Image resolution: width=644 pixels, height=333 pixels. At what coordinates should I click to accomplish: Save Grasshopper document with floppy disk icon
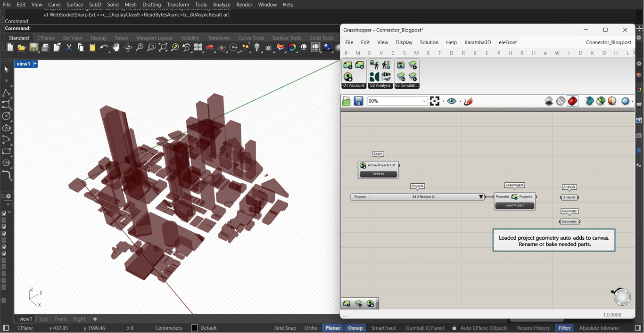tap(358, 101)
